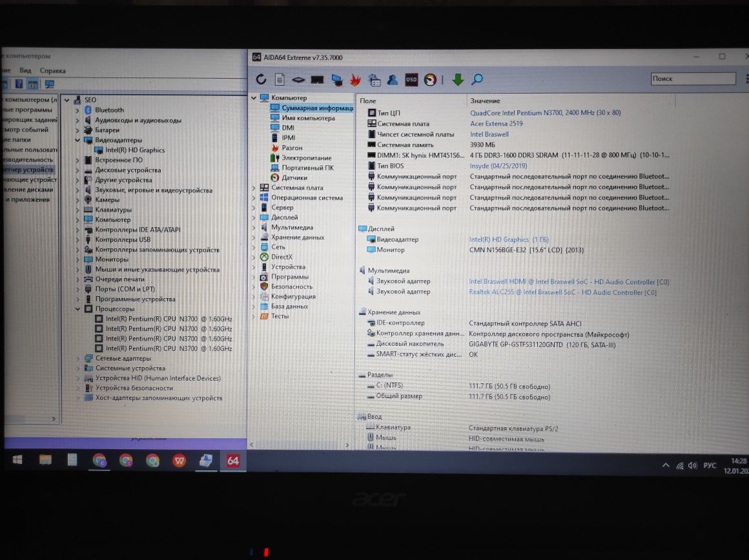Select Intel(R) HD Graphics in Device Manager

tap(135, 150)
